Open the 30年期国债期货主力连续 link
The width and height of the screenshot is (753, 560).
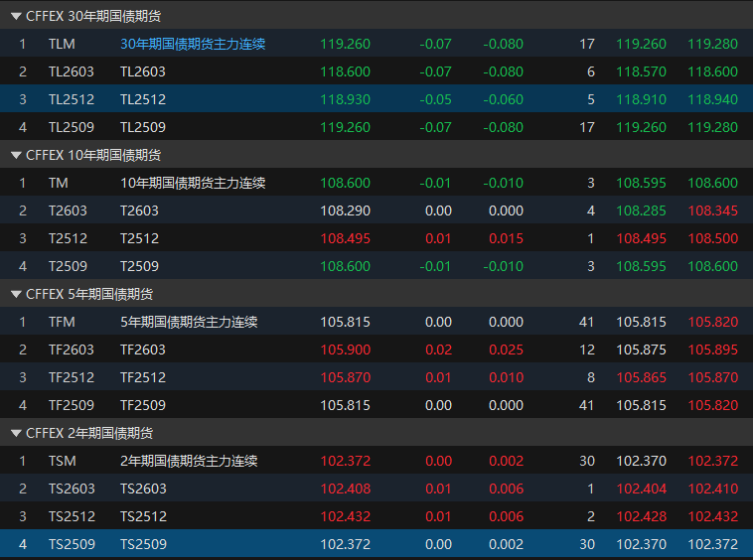193,44
